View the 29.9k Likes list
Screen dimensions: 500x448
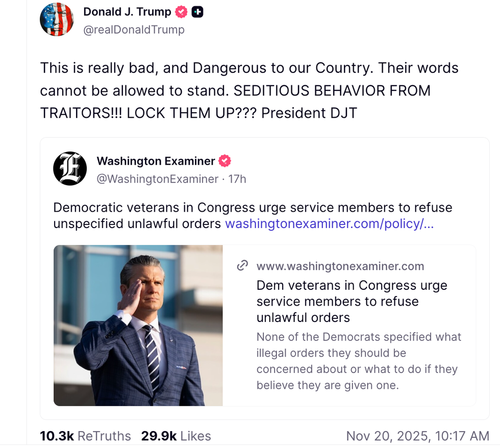[176, 436]
